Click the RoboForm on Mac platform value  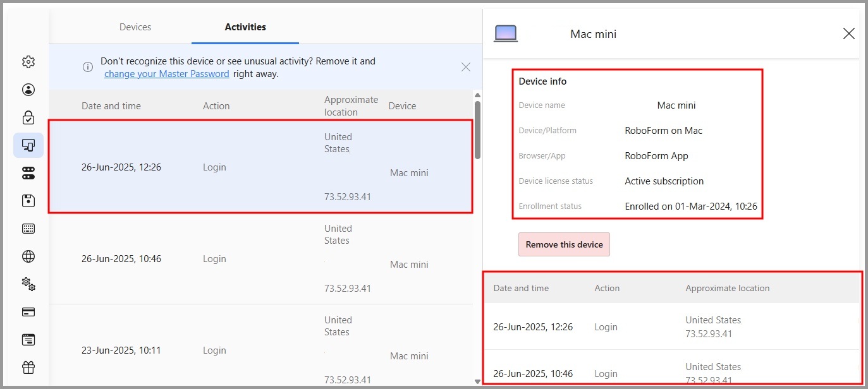[x=664, y=131]
